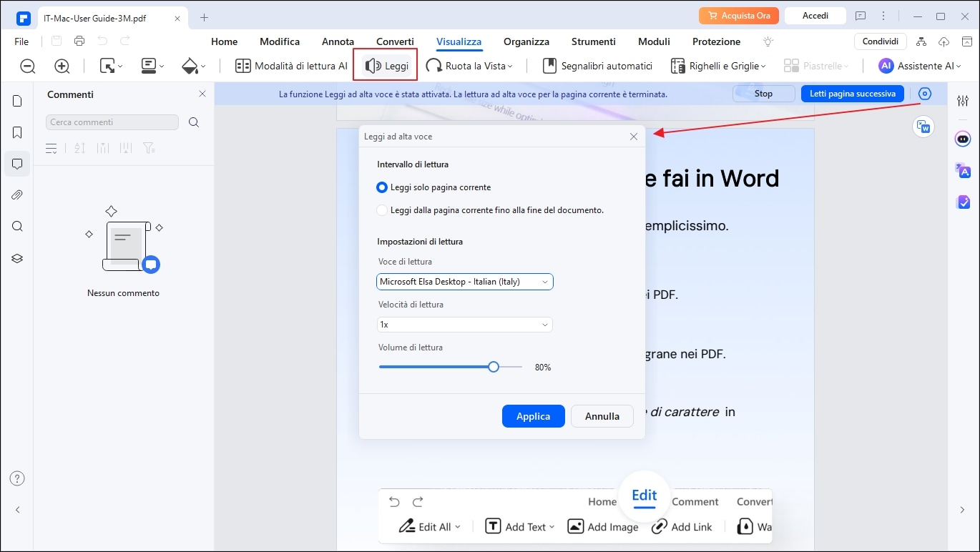Switch to the Home tab
The width and height of the screenshot is (980, 552).
(225, 41)
